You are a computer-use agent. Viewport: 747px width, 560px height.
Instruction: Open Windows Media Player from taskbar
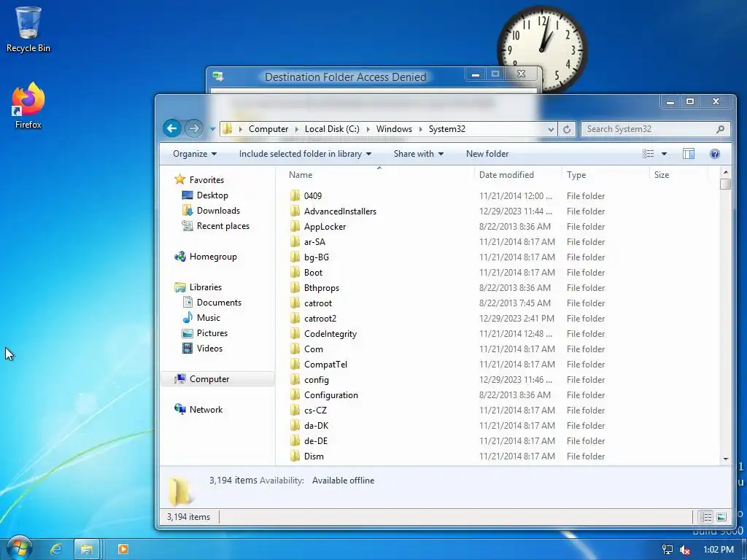pyautogui.click(x=123, y=549)
